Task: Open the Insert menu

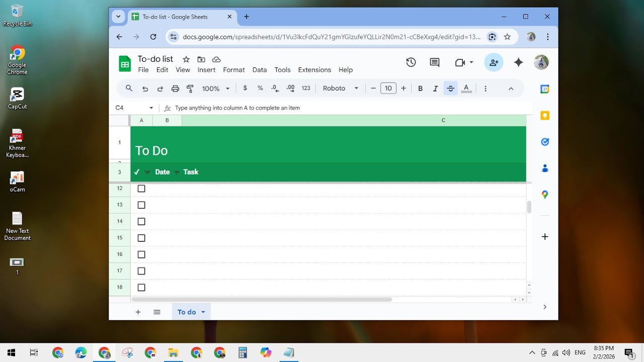Action: point(206,70)
